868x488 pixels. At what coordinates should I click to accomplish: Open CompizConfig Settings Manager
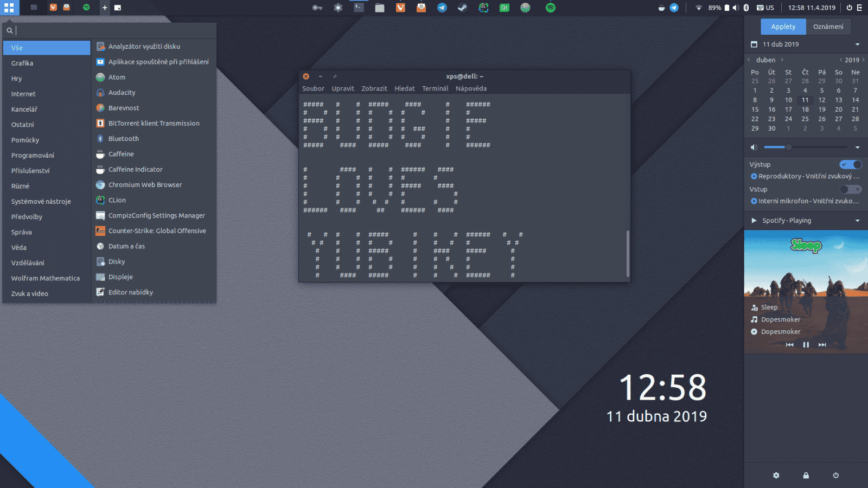(x=157, y=215)
